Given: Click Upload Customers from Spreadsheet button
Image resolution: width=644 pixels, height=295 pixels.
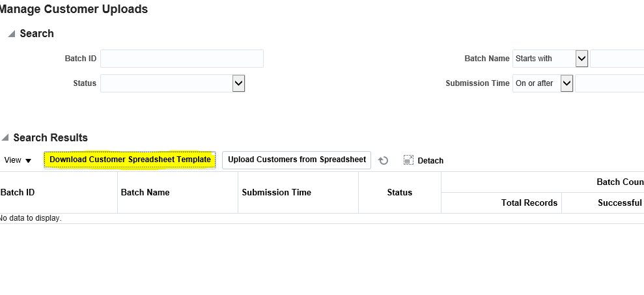Looking at the screenshot, I should point(296,160).
